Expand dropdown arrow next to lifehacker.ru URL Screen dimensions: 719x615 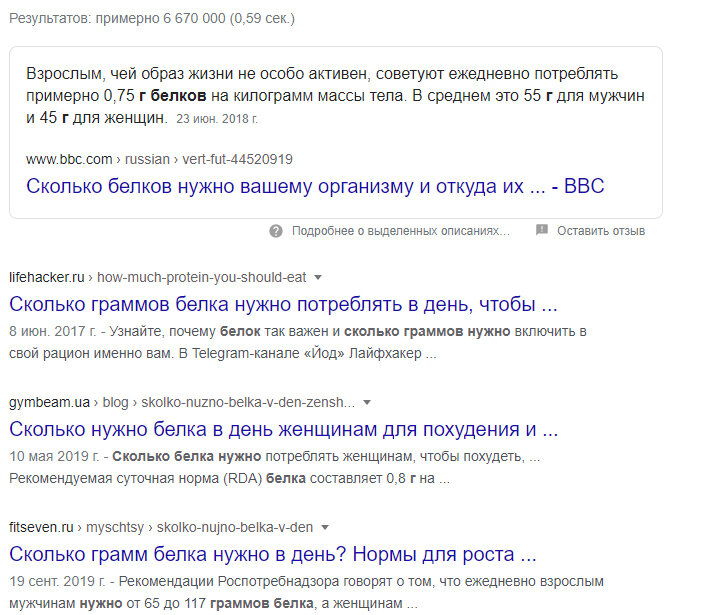pyautogui.click(x=317, y=277)
